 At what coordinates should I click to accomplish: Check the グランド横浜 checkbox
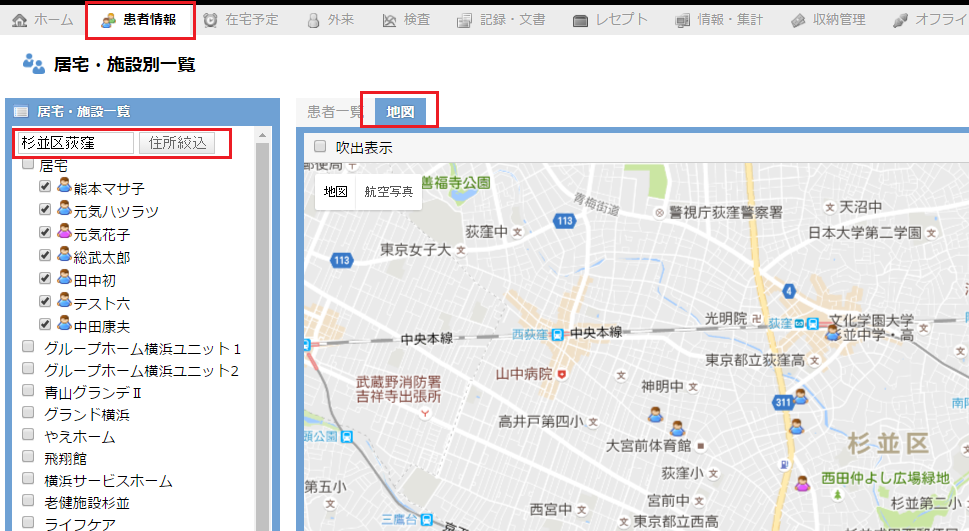tap(28, 412)
